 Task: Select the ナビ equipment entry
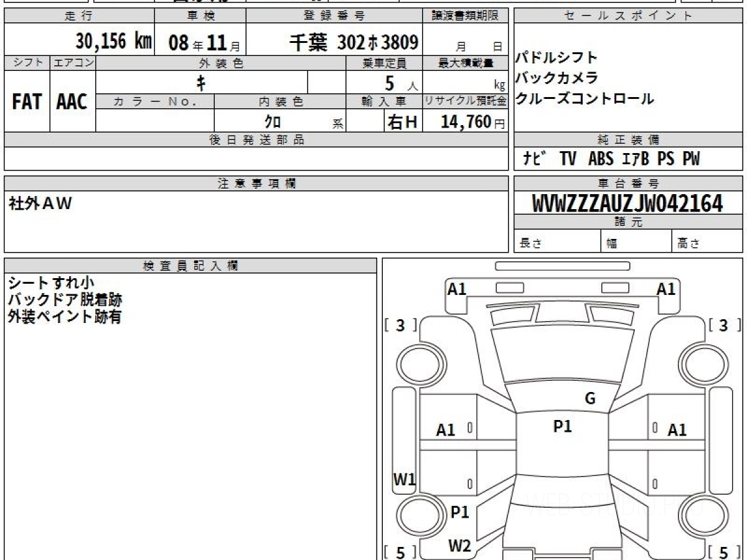pos(535,159)
